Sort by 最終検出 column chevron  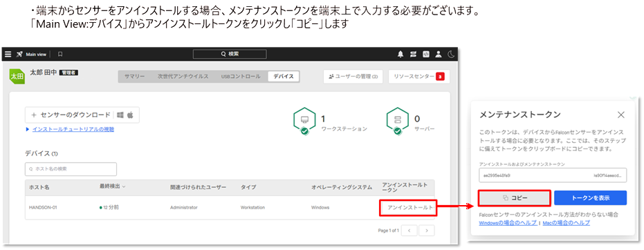coord(124,186)
